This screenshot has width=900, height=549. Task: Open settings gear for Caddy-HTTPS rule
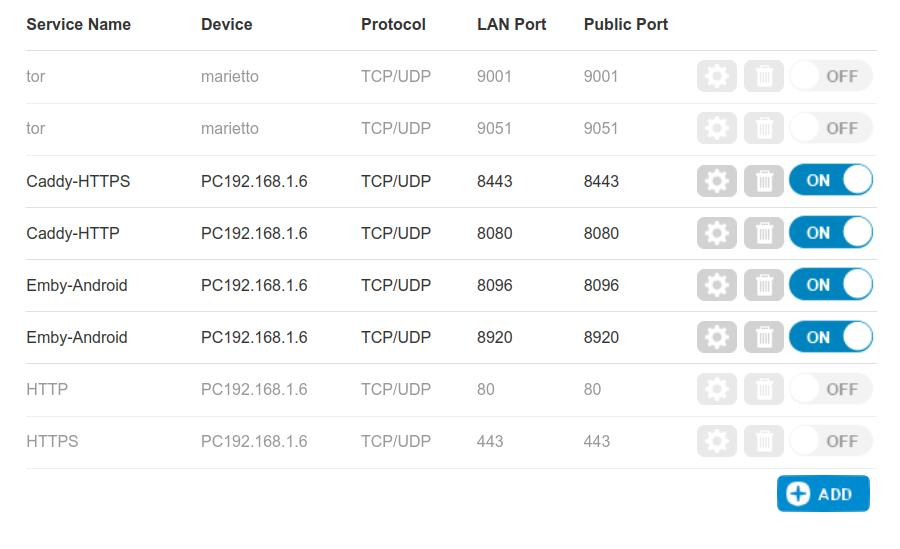(716, 181)
